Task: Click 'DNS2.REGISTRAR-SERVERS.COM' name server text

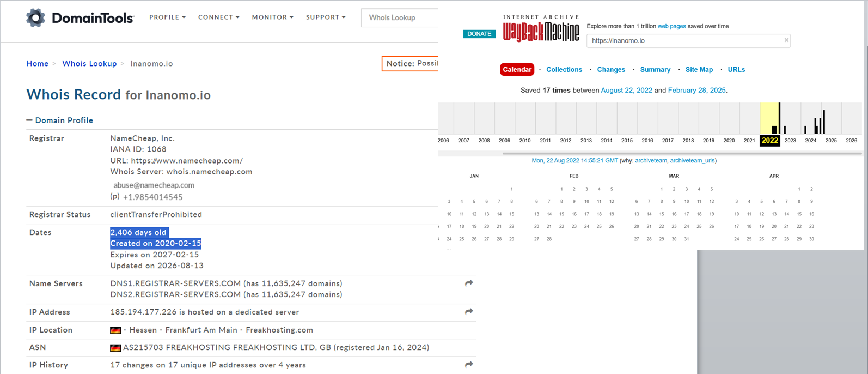Action: point(175,295)
